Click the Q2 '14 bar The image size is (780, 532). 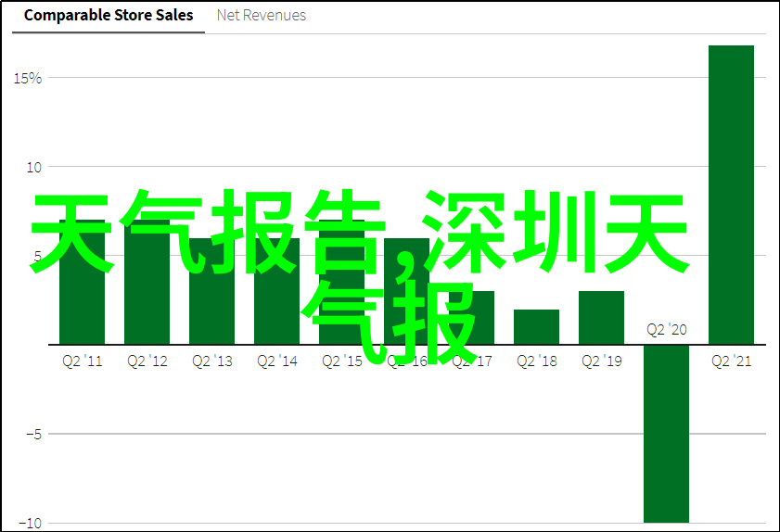tap(276, 291)
